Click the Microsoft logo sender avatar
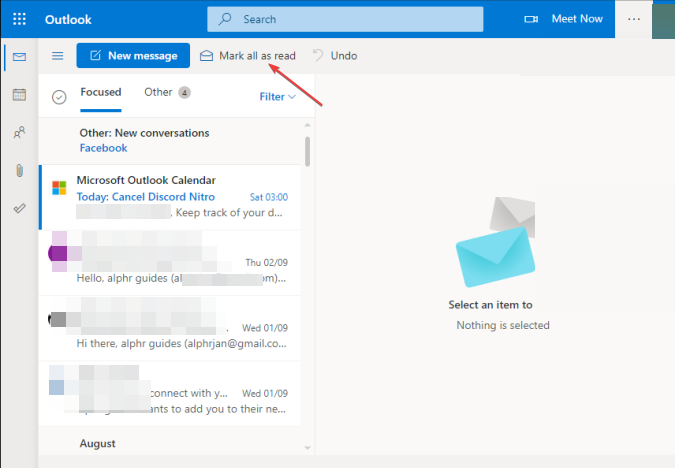Screen dimensions: 675x468 click(59, 188)
